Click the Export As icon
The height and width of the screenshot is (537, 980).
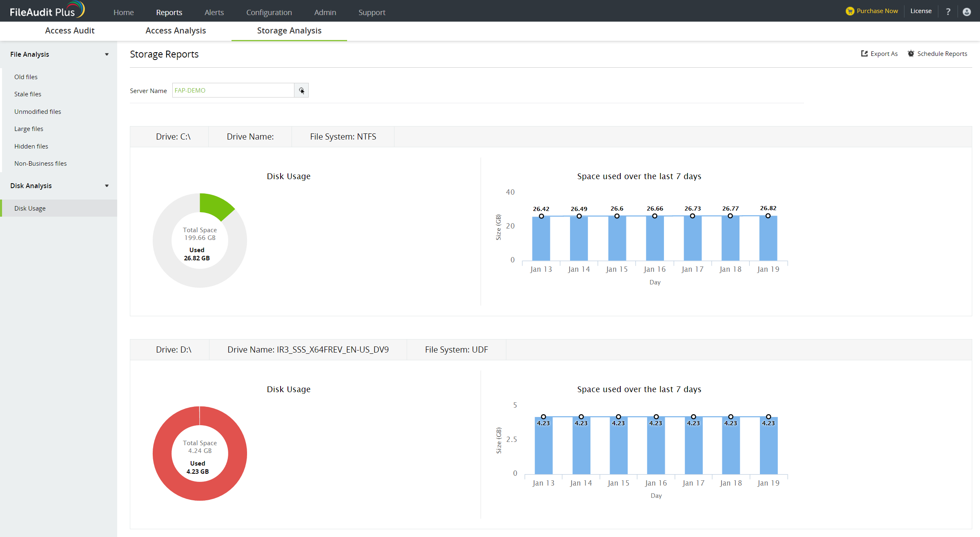(x=864, y=53)
